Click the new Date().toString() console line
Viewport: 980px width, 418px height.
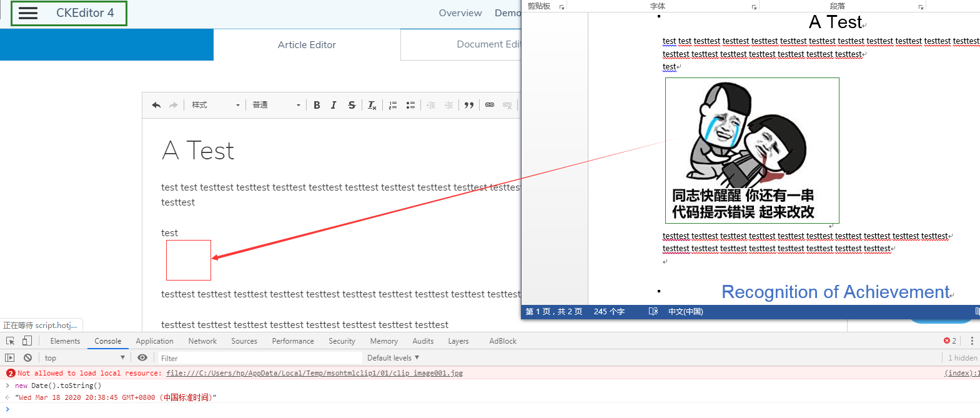coord(58,386)
